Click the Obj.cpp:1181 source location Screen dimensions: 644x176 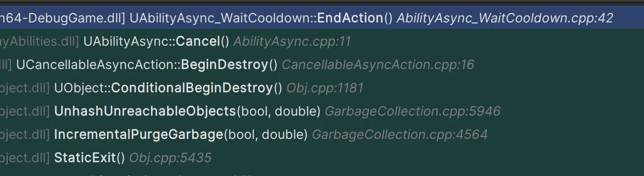[325, 88]
